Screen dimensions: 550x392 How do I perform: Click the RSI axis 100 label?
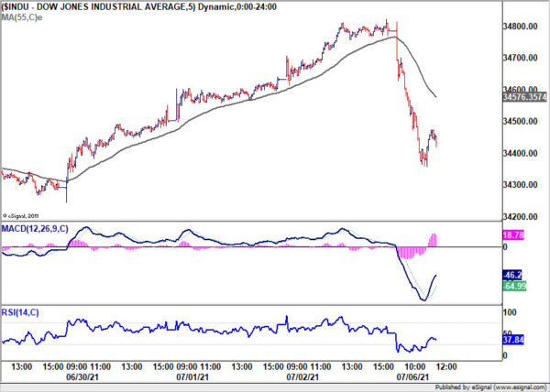click(x=510, y=312)
